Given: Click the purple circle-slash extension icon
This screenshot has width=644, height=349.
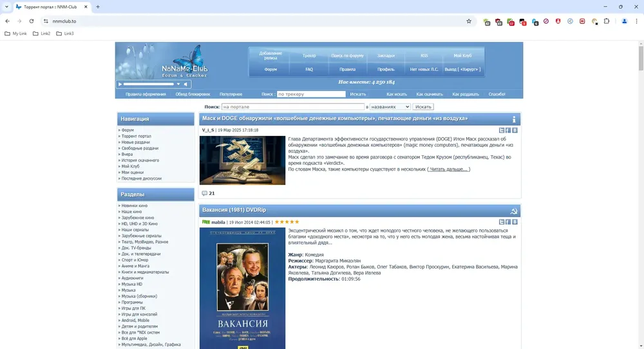Looking at the screenshot, I should pos(546,21).
